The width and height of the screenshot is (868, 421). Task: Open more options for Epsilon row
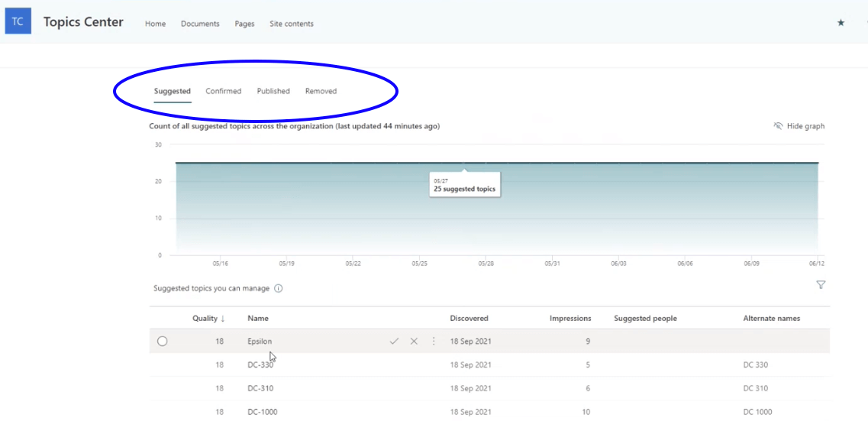coord(434,342)
